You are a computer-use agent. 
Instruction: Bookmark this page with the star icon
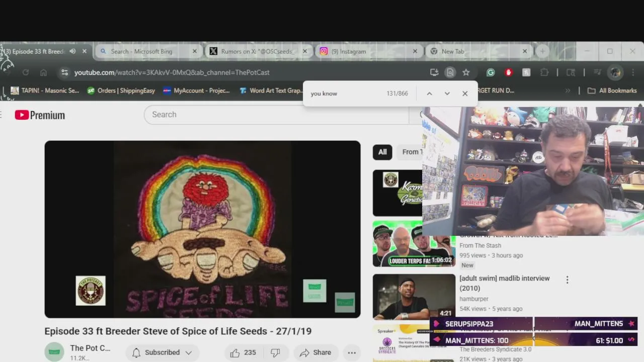(x=466, y=72)
